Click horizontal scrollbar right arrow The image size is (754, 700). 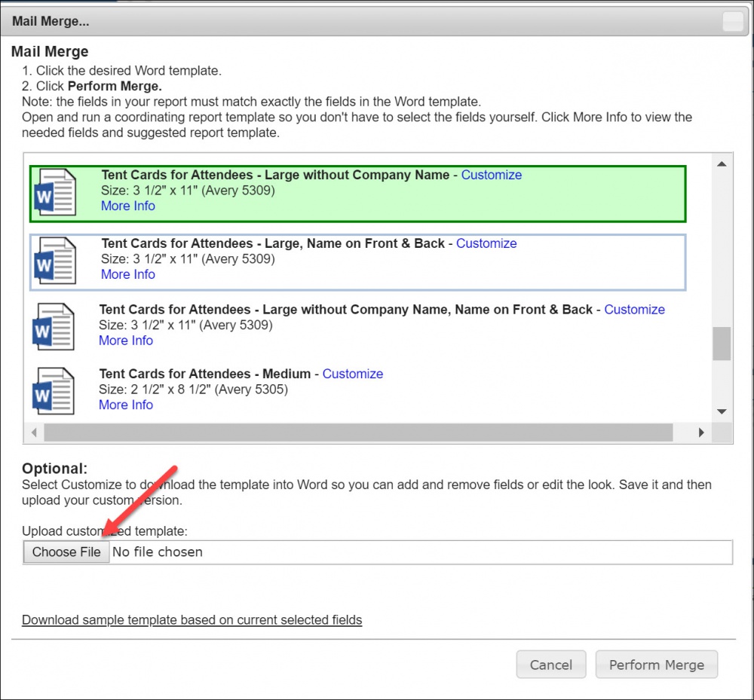tap(700, 433)
